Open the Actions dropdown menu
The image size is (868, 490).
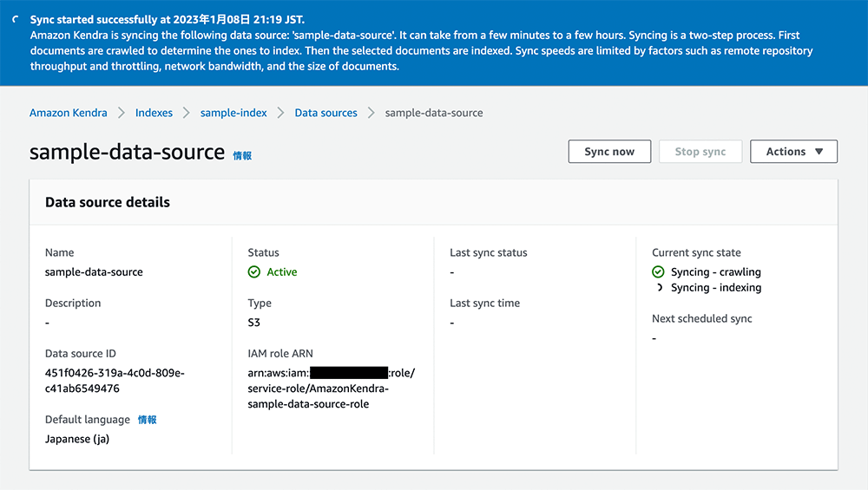click(x=794, y=152)
